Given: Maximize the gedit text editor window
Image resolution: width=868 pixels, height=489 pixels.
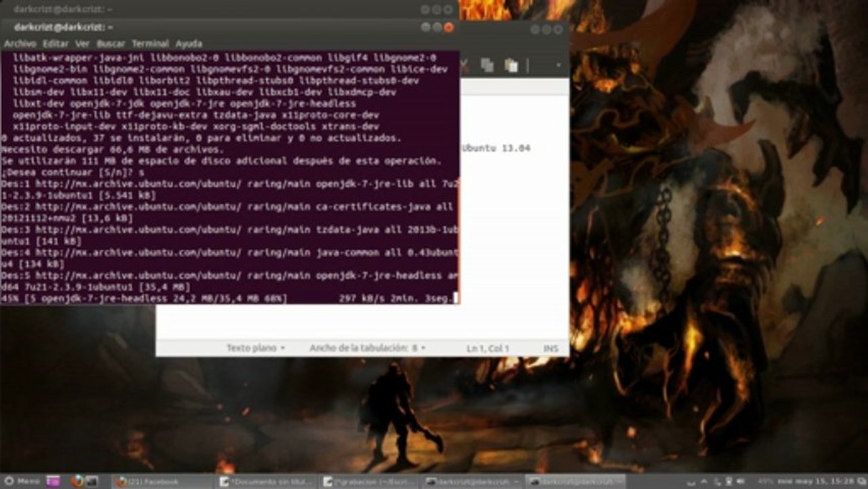Looking at the screenshot, I should click(x=546, y=30).
